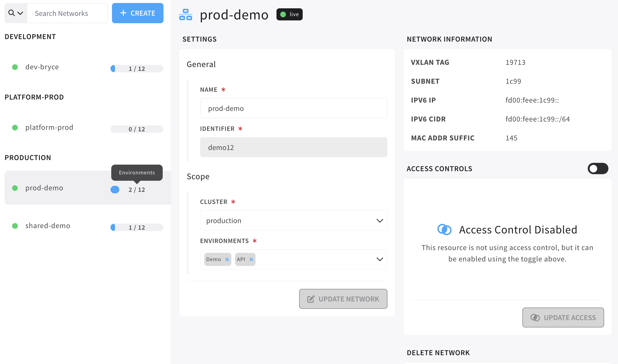618x364 pixels.
Task: Click platform-prod green status dot
Action: click(x=15, y=128)
